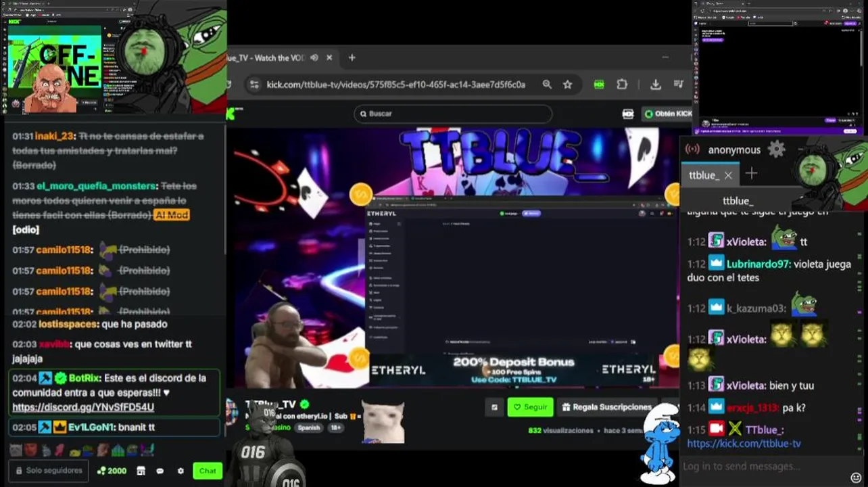868x487 pixels.
Task: Click the ETHERYL deposit bonus banner
Action: coord(514,370)
